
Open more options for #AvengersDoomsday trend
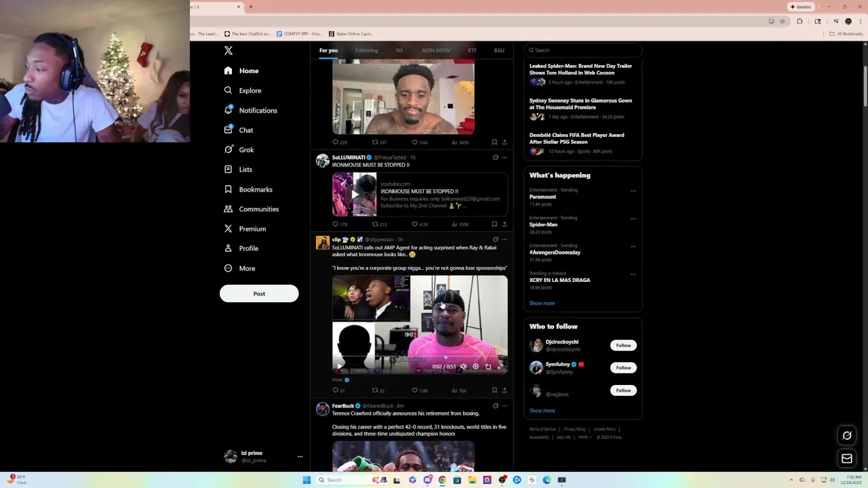pyautogui.click(x=633, y=247)
